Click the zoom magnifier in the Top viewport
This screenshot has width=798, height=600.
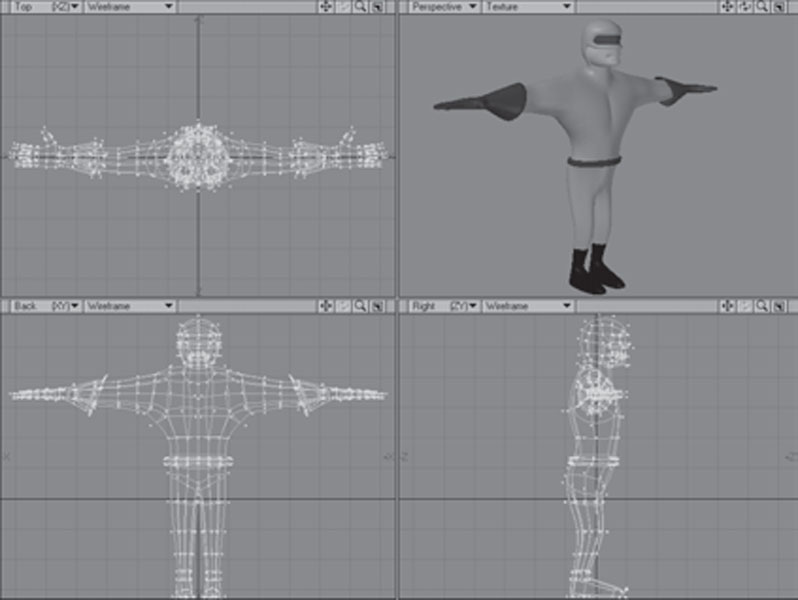360,7
